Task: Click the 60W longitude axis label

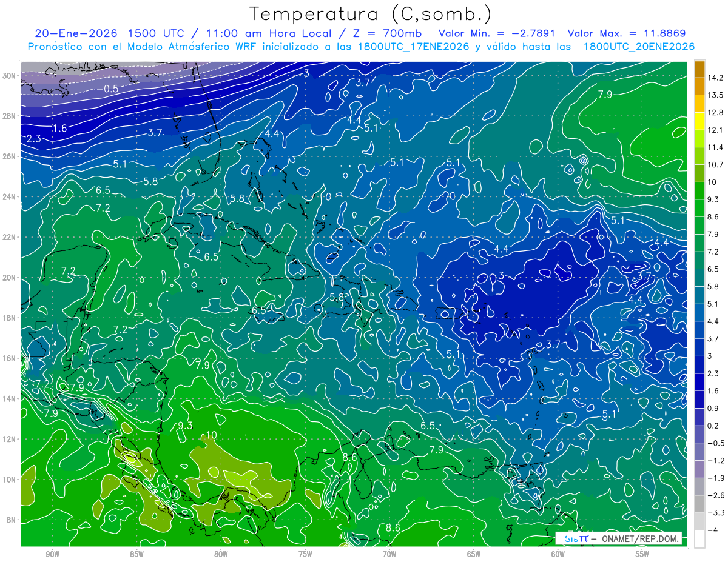Action: [558, 555]
